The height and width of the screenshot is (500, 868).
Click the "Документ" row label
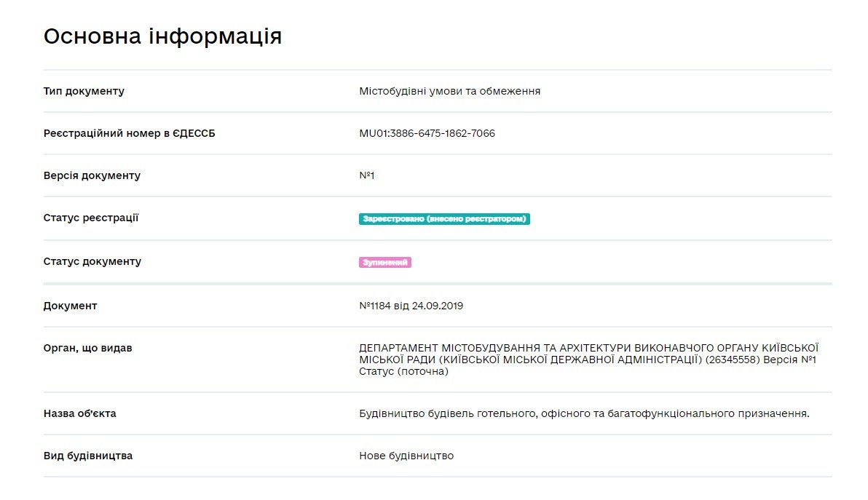(x=70, y=306)
